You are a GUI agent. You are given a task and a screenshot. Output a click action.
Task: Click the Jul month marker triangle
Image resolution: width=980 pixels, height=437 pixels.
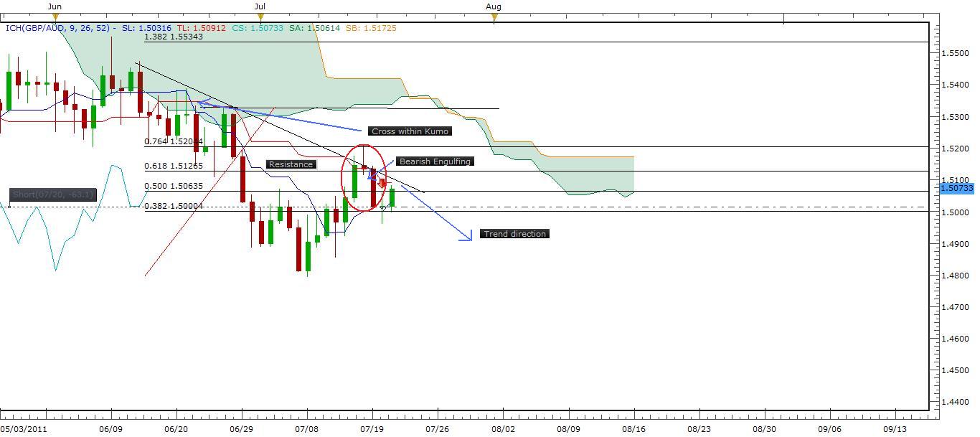(260, 17)
